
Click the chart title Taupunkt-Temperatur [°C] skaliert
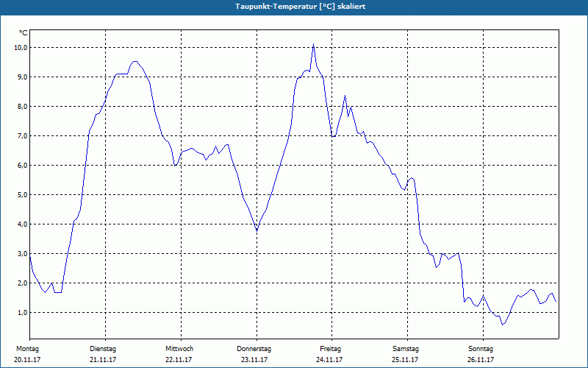(301, 7)
